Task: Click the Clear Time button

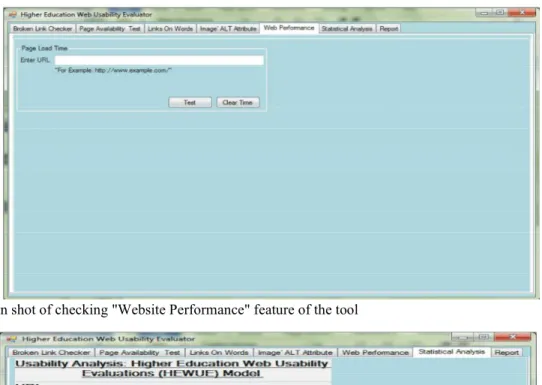Action: click(x=238, y=102)
